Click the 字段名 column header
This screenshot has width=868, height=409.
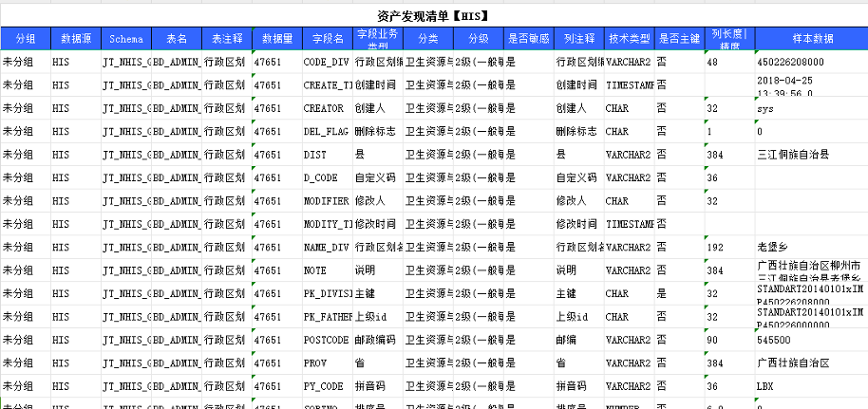(328, 39)
